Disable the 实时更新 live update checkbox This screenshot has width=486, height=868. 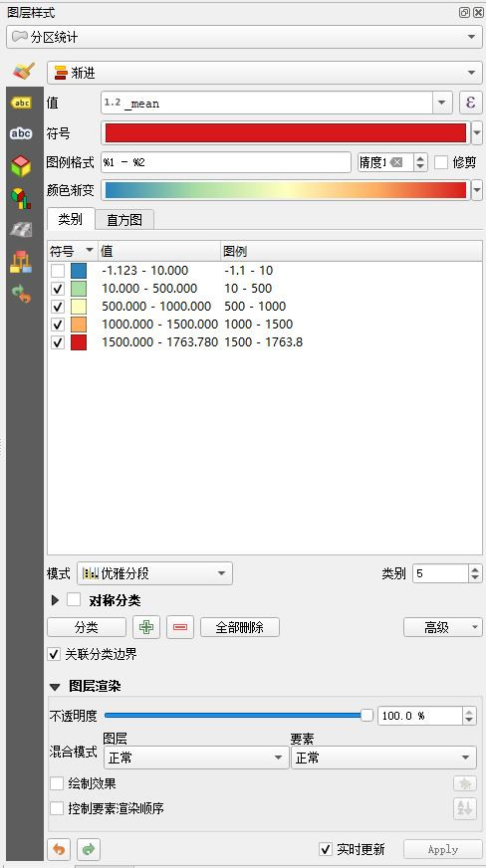pyautogui.click(x=326, y=849)
